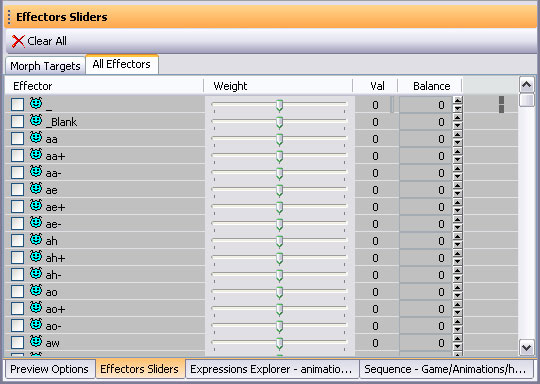
Task: Click up arrow of Balance spinner for ao
Action: click(x=457, y=288)
